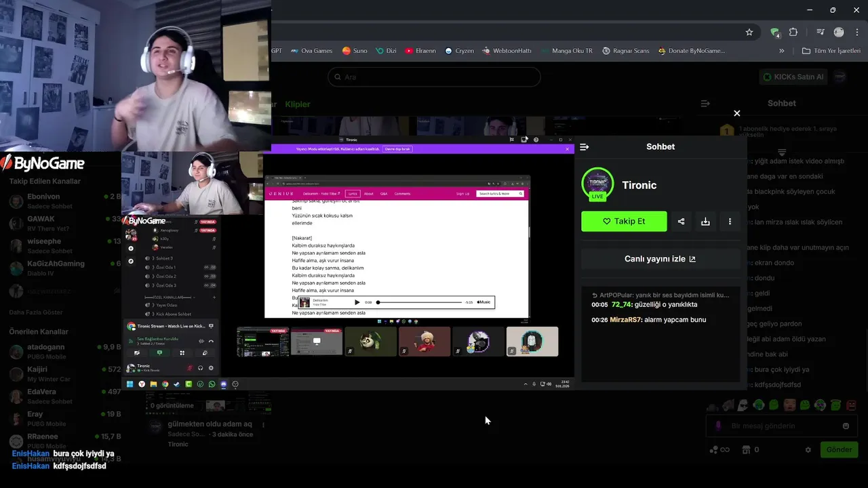868x488 pixels.
Task: Open the Chrome extensions puzzle icon
Action: coord(793,32)
